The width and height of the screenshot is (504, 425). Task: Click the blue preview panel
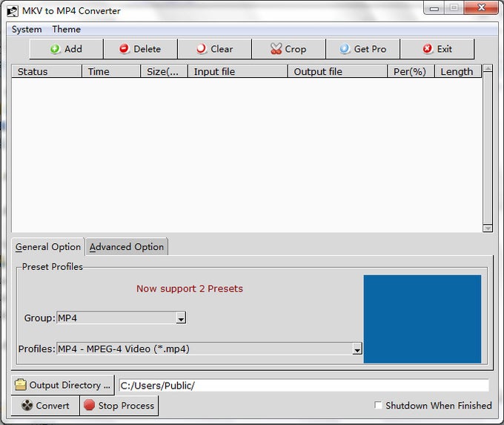(422, 319)
